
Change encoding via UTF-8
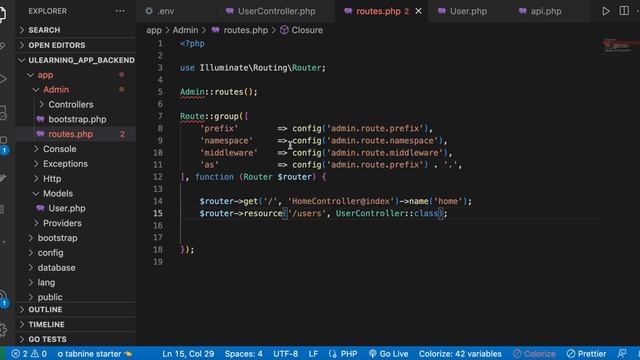pyautogui.click(x=285, y=354)
